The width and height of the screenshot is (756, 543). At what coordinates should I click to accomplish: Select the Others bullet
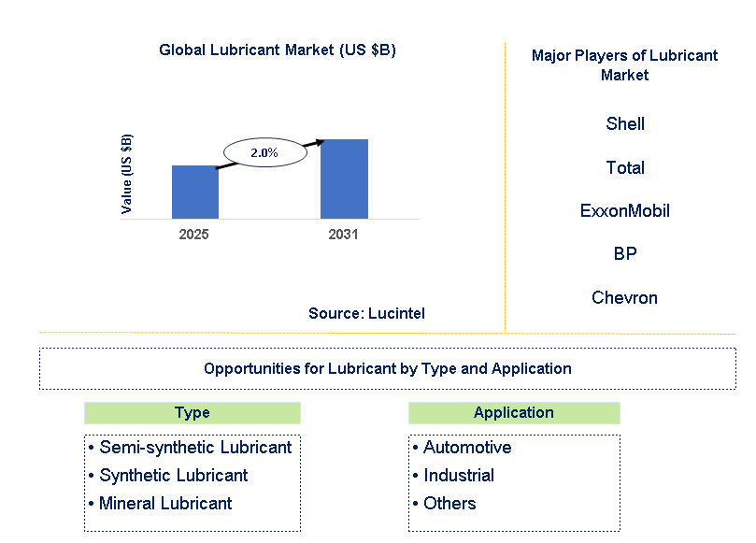(x=445, y=504)
